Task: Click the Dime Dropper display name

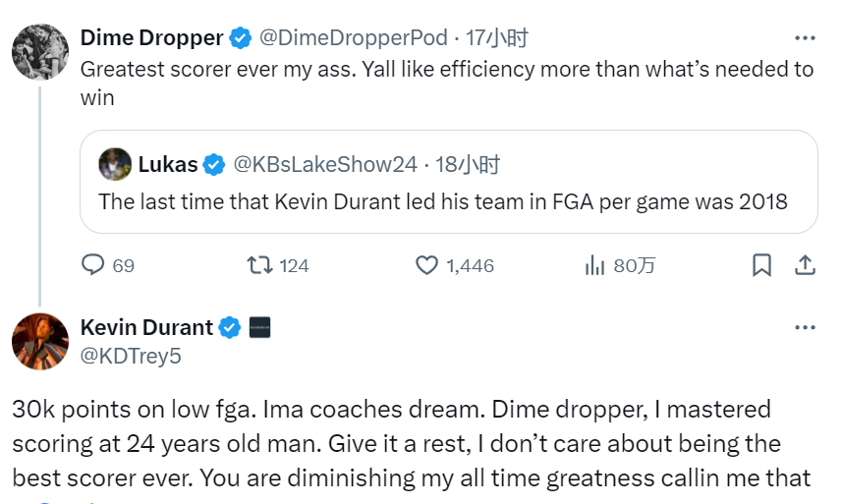Action: [x=151, y=38]
